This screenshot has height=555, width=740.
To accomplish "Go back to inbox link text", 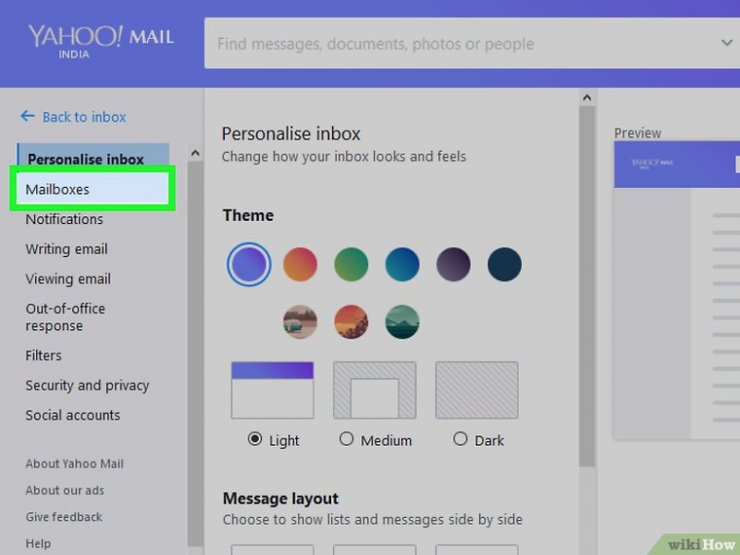I will [x=84, y=117].
